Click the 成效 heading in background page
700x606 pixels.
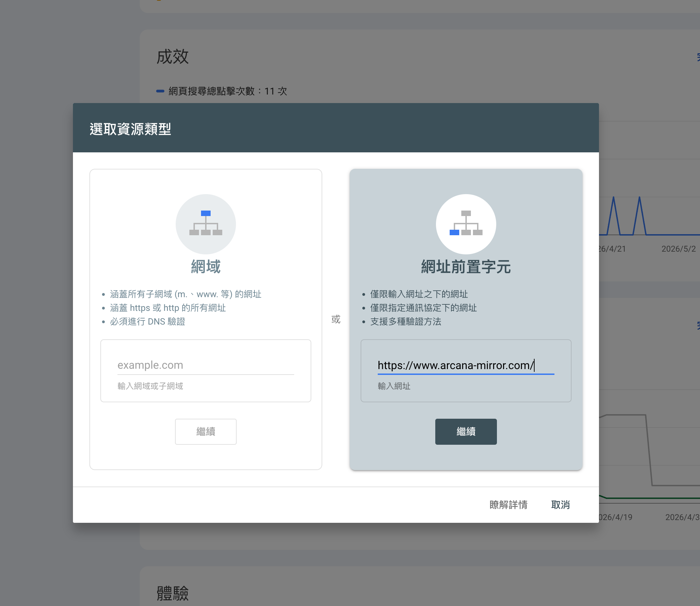[172, 56]
